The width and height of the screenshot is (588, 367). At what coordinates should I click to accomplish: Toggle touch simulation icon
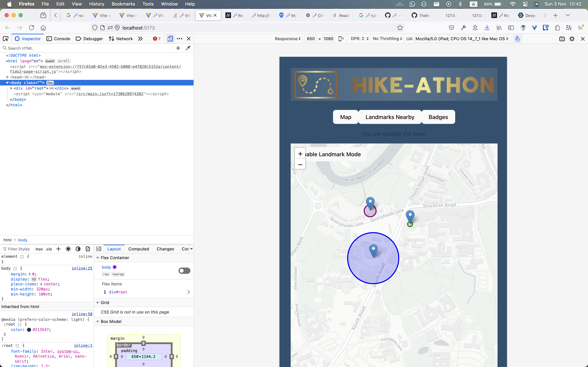point(517,39)
